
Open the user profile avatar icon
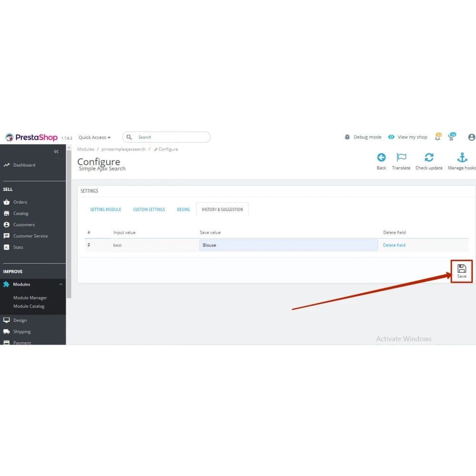click(x=471, y=137)
